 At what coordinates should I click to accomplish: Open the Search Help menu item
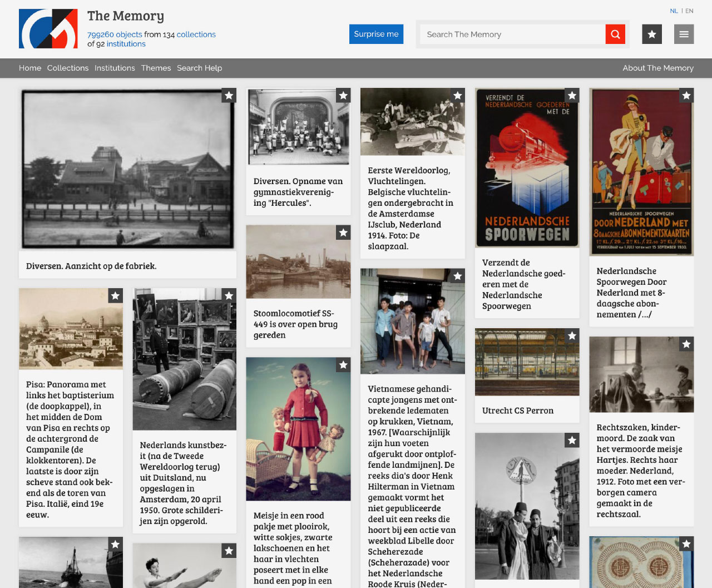[x=199, y=68]
